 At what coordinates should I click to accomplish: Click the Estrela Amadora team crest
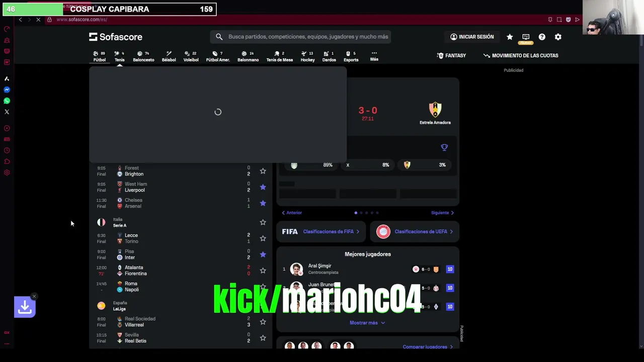435,109
